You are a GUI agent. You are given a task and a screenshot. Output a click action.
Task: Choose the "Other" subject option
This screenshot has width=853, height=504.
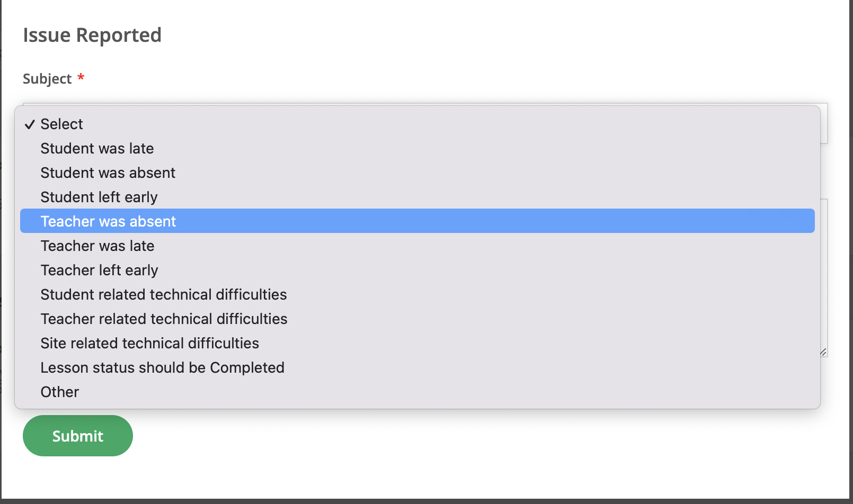pyautogui.click(x=60, y=392)
